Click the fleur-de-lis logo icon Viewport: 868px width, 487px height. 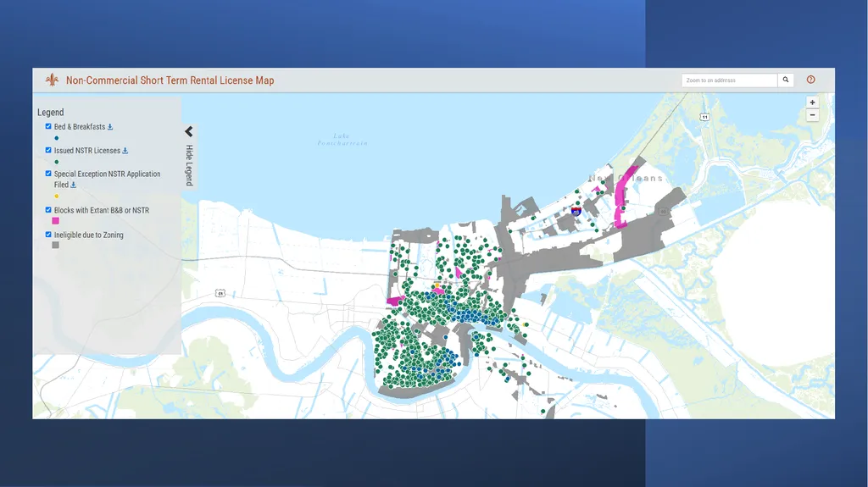click(x=52, y=80)
